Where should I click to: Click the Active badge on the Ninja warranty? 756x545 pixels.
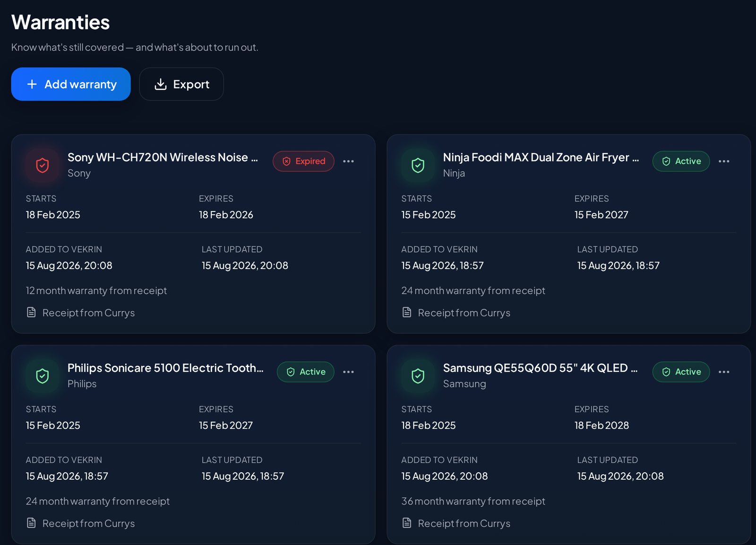click(681, 162)
